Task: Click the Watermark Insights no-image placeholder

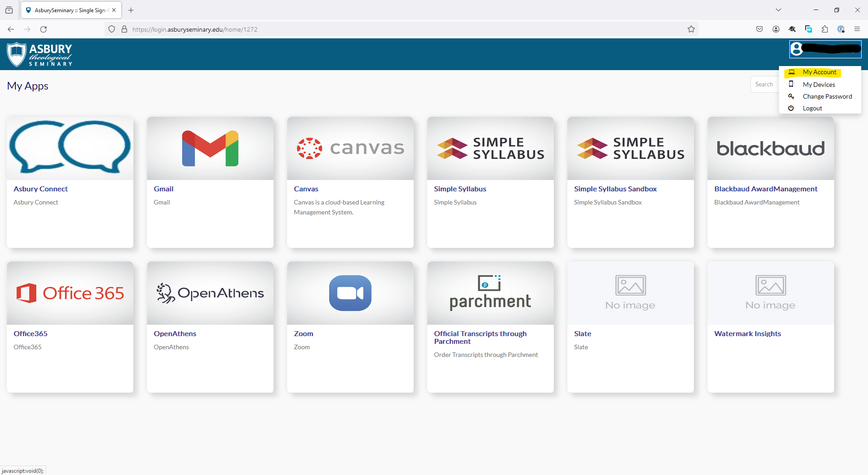Action: click(x=771, y=293)
